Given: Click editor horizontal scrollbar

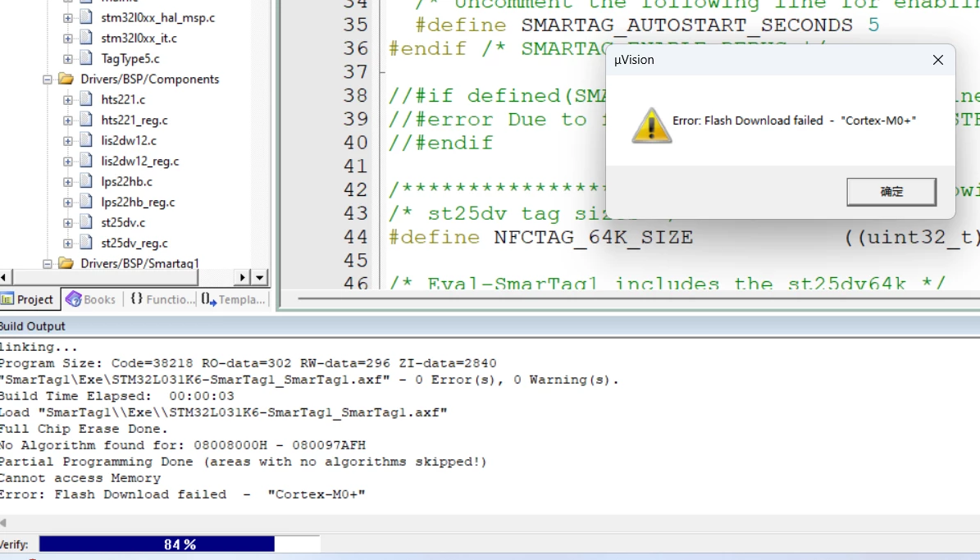Looking at the screenshot, I should (639, 298).
